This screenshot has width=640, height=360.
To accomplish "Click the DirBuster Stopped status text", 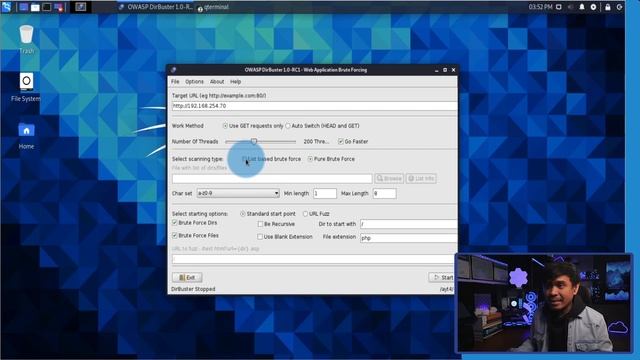I will pos(193,289).
